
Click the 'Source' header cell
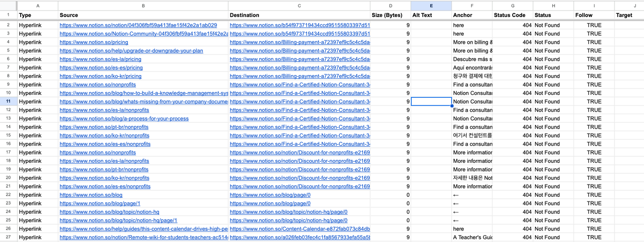tap(143, 15)
